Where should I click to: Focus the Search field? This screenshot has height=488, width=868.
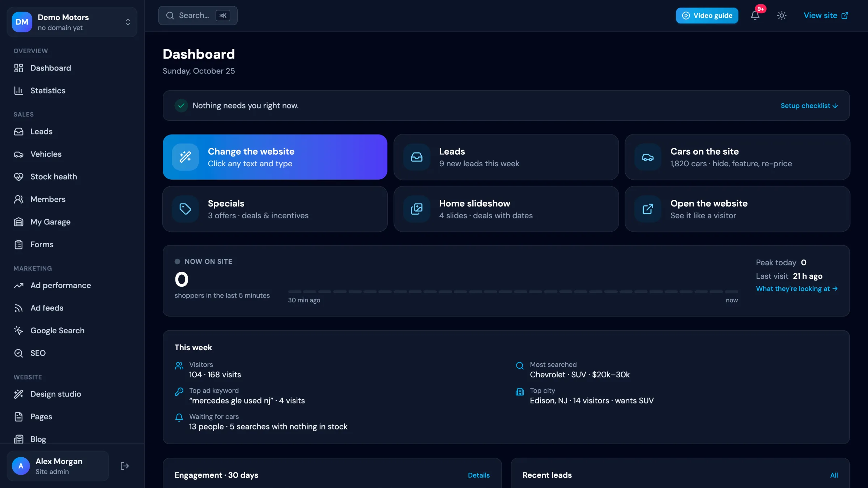click(x=198, y=16)
